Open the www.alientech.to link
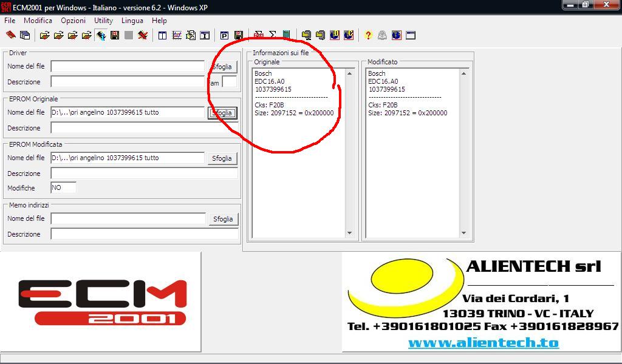This screenshot has height=364, width=622. click(x=484, y=343)
